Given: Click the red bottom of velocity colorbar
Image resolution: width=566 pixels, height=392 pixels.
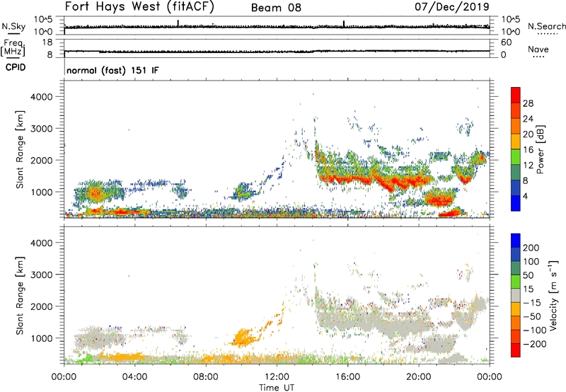Looking at the screenshot, I should coord(516,350).
